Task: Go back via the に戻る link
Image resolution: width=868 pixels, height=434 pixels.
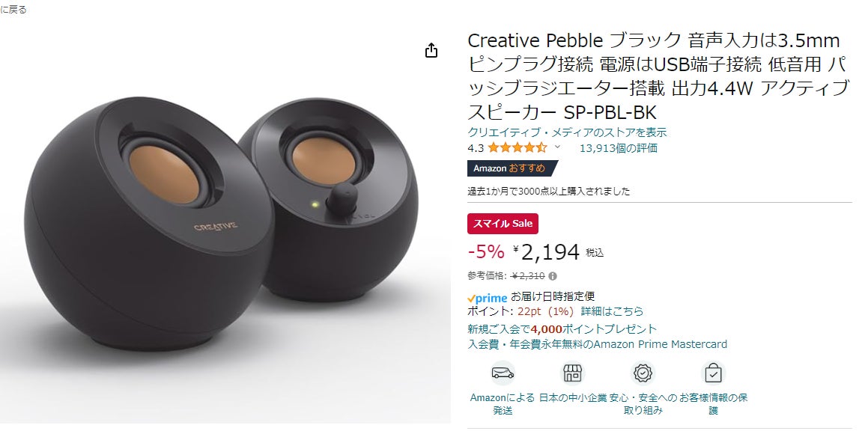Action: (x=13, y=10)
